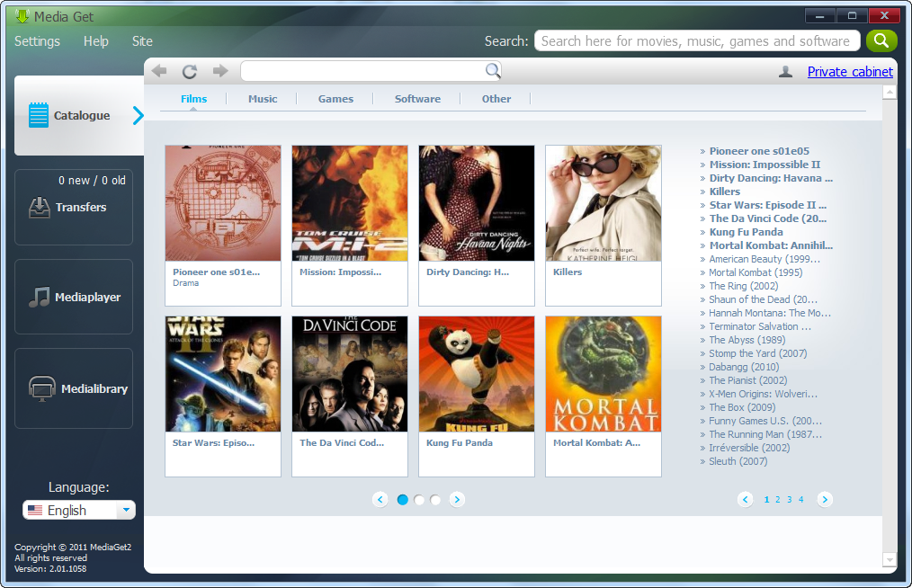Open the Settings menu
The height and width of the screenshot is (588, 912).
(x=37, y=41)
